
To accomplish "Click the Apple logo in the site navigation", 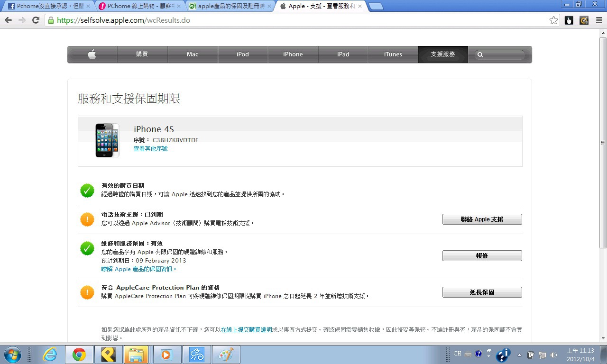I will (x=92, y=55).
